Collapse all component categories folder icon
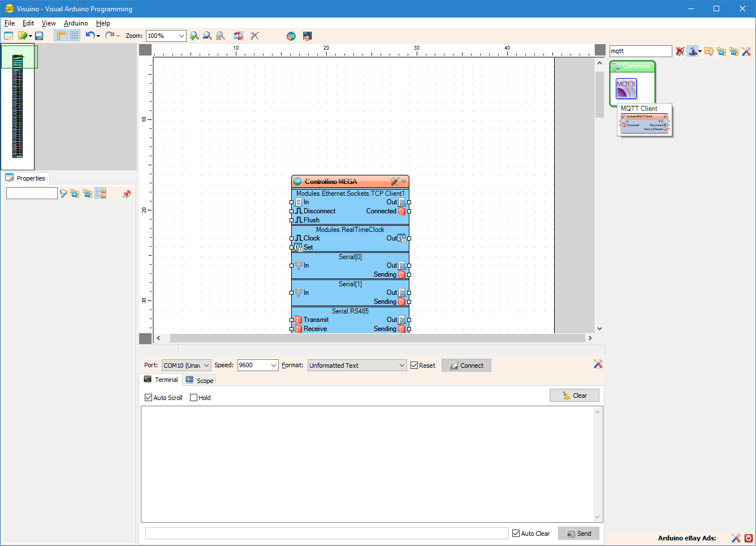This screenshot has height=546, width=756. tap(734, 51)
